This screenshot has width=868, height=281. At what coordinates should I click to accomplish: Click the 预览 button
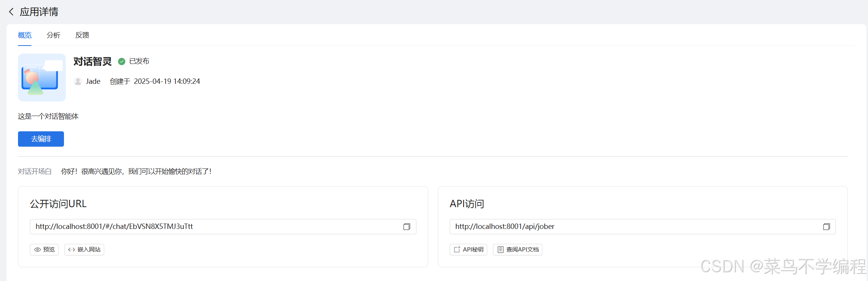point(44,250)
